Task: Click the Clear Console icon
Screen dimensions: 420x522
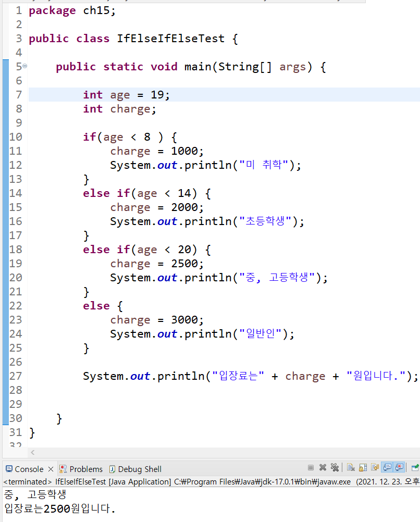Action: 351,468
